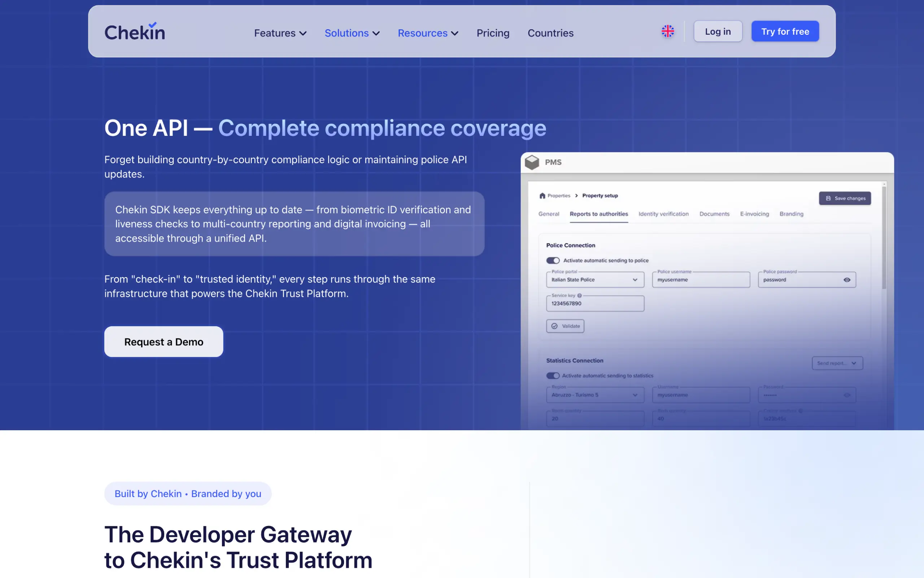The image size is (924, 578).
Task: Open the Pricing page
Action: tap(493, 33)
